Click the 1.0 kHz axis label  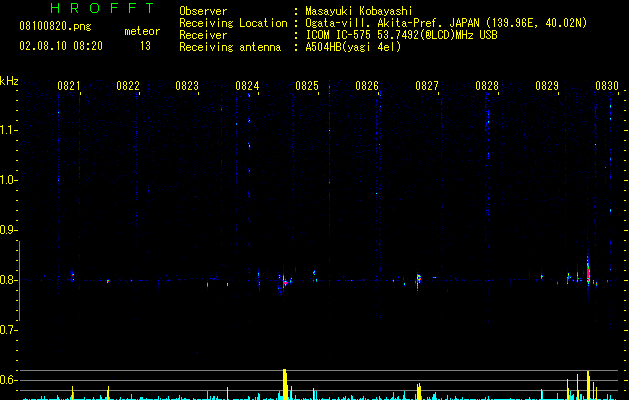click(x=9, y=180)
